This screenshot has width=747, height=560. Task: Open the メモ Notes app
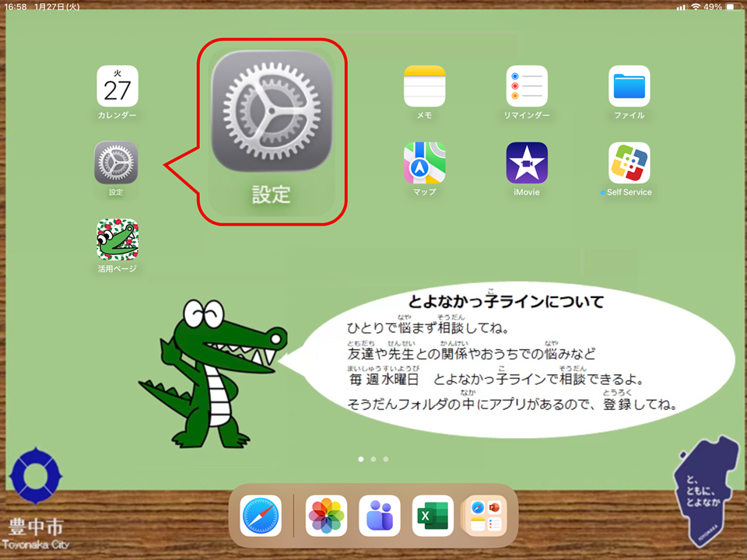tap(424, 86)
